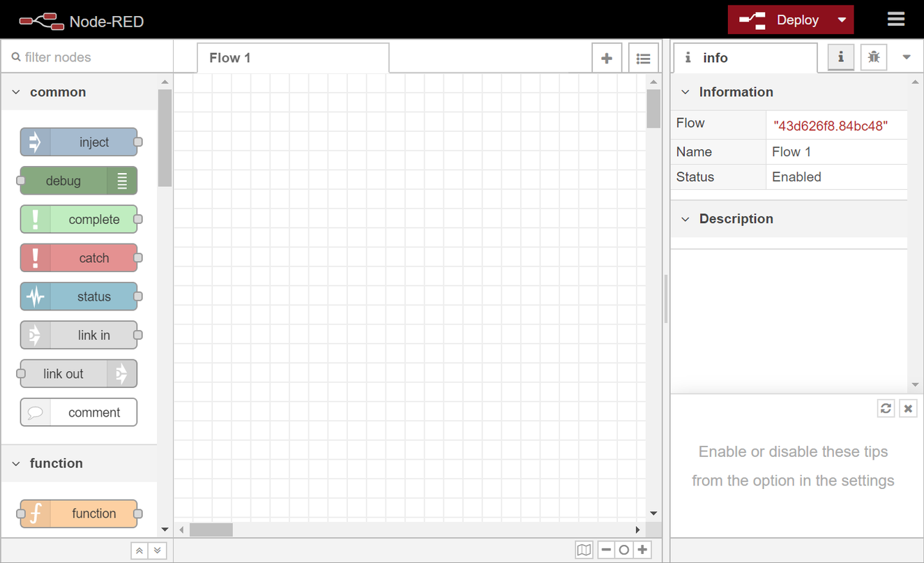Viewport: 924px width, 563px height.
Task: Collapse the common node category
Action: (15, 91)
